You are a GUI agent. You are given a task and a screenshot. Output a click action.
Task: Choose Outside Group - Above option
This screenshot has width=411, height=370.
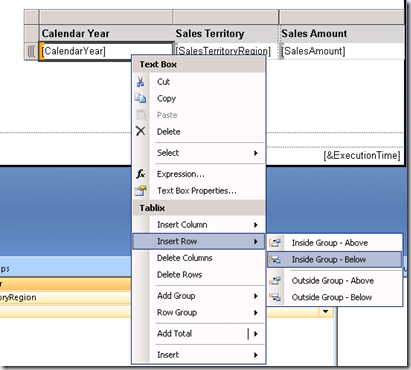pos(334,281)
